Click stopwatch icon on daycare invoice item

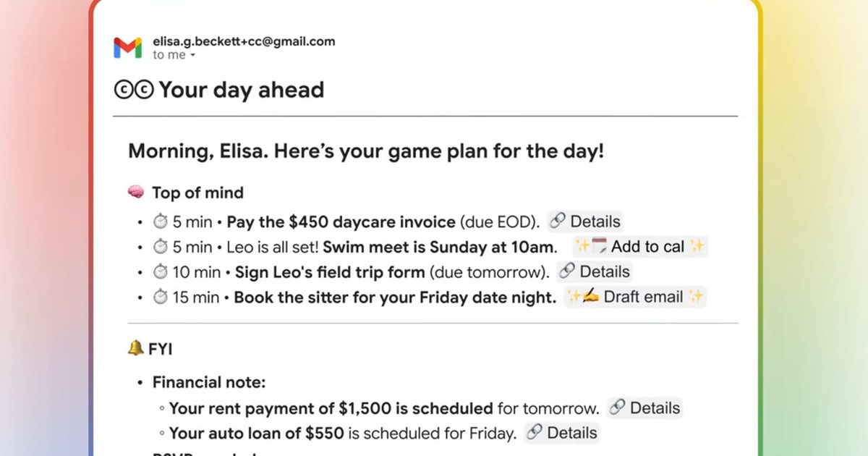pyautogui.click(x=160, y=221)
